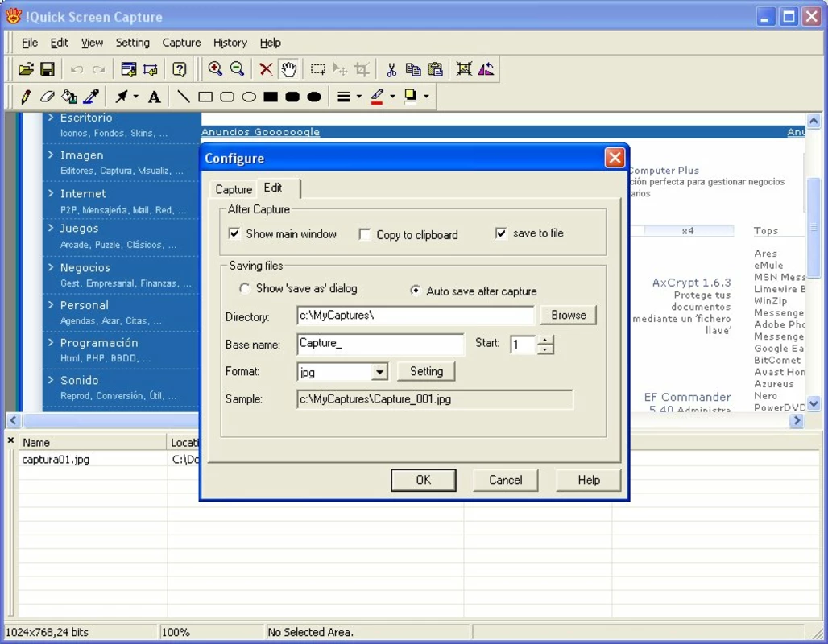
Task: Click Cancel in Configure dialog
Action: click(x=505, y=481)
